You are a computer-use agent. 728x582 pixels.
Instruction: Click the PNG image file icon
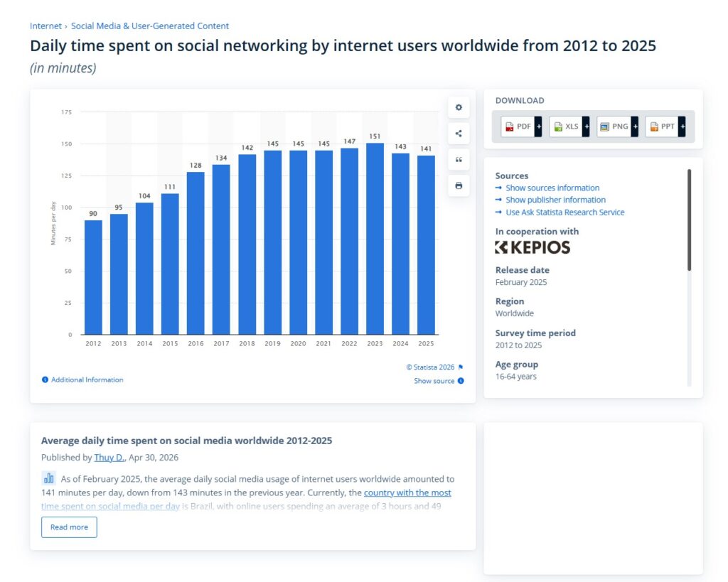point(604,126)
